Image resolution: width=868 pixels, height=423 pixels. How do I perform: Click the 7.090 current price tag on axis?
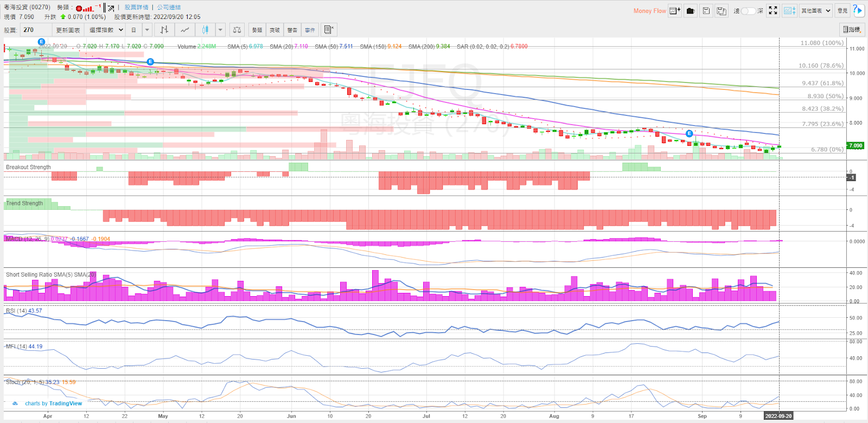[x=856, y=145]
